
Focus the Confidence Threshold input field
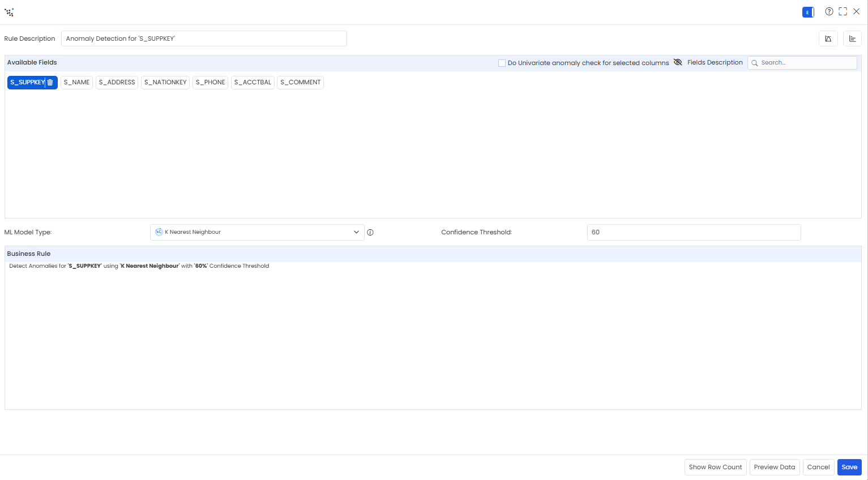694,232
